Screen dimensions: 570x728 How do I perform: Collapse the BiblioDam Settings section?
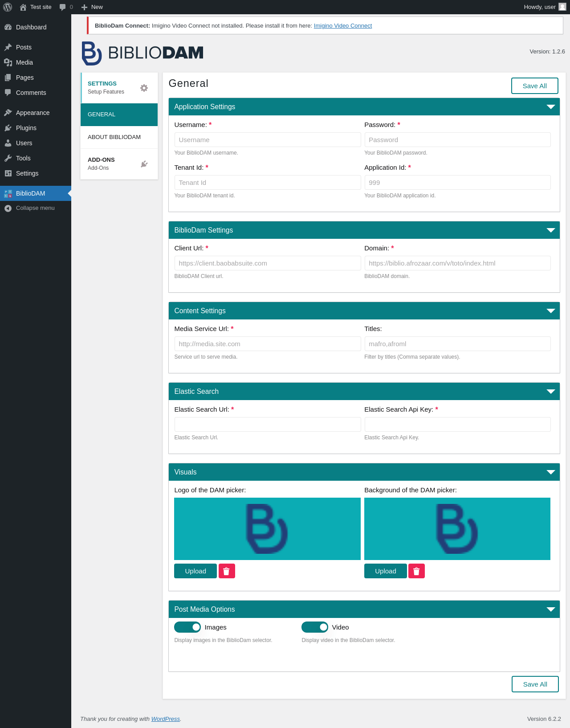(551, 230)
